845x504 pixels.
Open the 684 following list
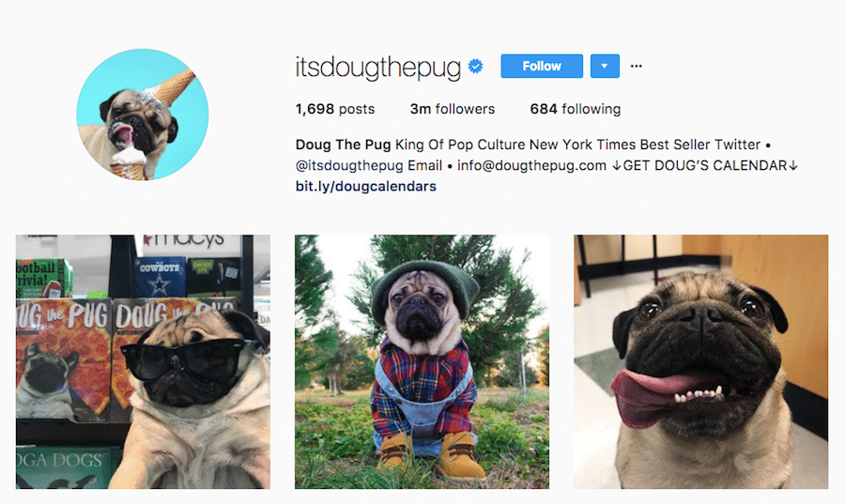575,109
